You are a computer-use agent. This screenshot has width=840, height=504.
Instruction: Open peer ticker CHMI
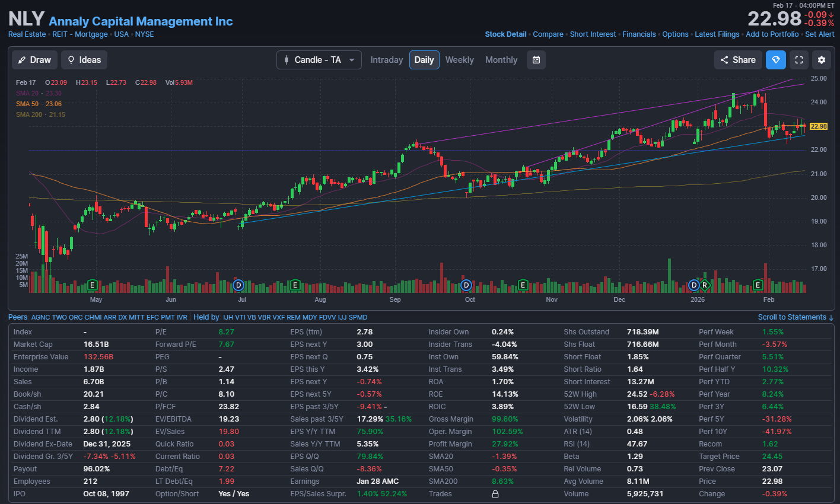coord(93,317)
